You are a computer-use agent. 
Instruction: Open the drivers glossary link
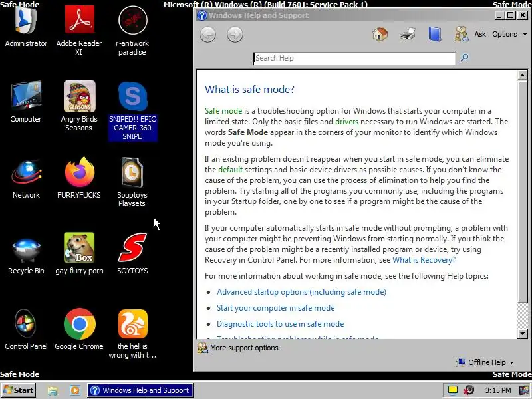pyautogui.click(x=346, y=122)
